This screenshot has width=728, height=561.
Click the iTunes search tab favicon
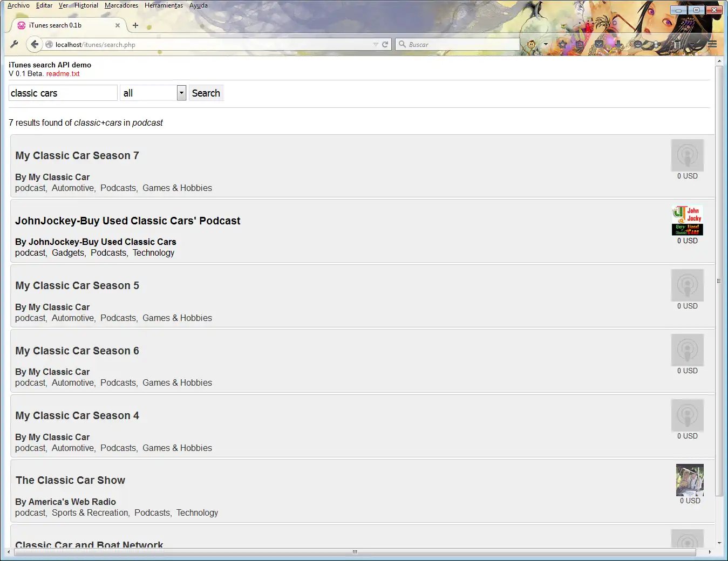22,25
